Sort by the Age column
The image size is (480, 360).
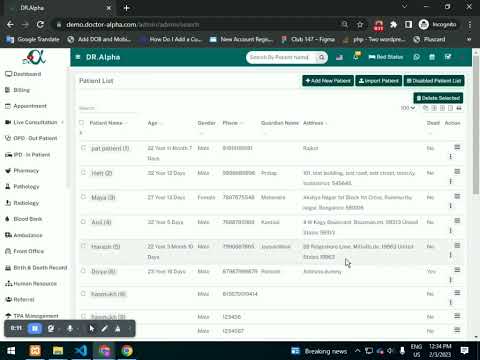[x=152, y=123]
